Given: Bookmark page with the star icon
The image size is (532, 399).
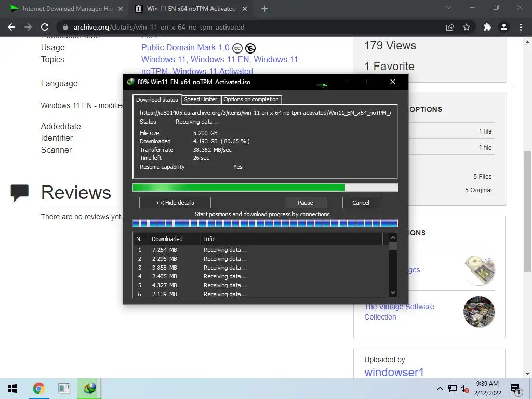Looking at the screenshot, I should point(467,27).
